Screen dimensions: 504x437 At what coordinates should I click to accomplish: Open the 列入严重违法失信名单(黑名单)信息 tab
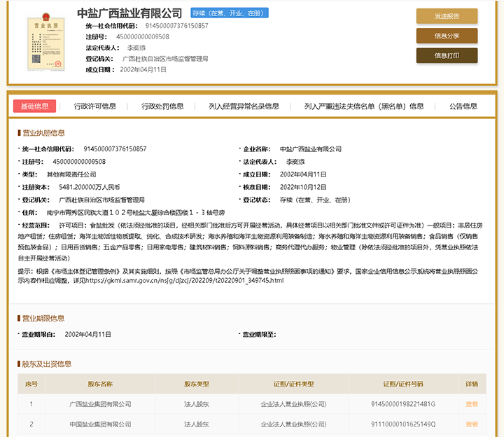(364, 106)
